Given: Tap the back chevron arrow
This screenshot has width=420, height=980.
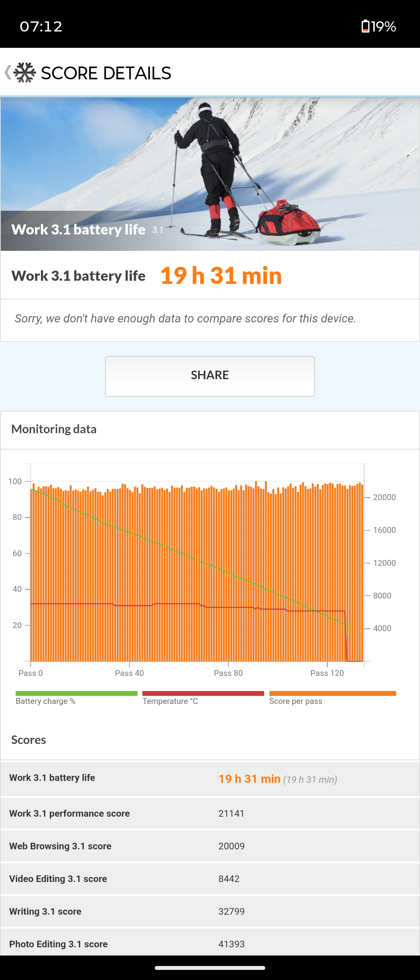Looking at the screenshot, I should pos(7,73).
